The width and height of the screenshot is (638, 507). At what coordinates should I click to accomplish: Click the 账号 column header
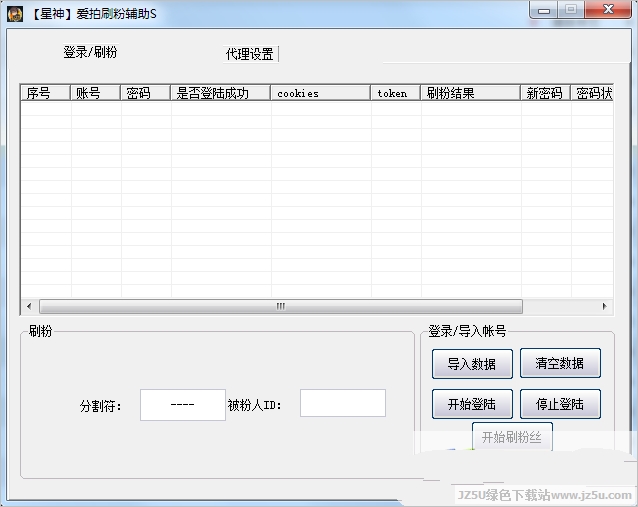tap(95, 93)
